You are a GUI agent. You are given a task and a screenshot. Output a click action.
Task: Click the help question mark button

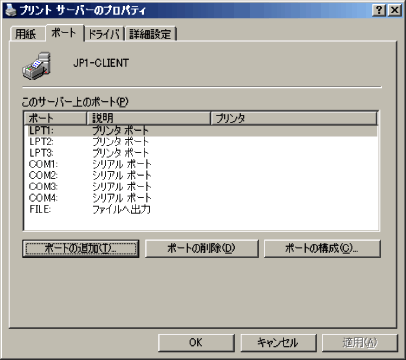pos(379,10)
